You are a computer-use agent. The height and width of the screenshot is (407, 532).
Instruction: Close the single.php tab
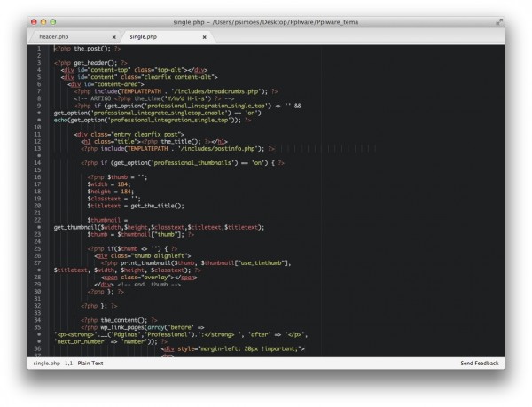tap(205, 37)
